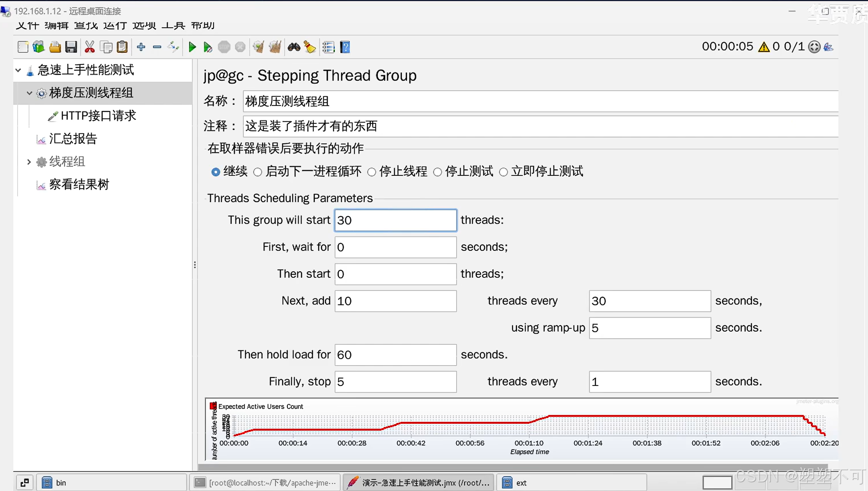Click the Templates icon in toolbar
868x491 pixels.
[38, 47]
